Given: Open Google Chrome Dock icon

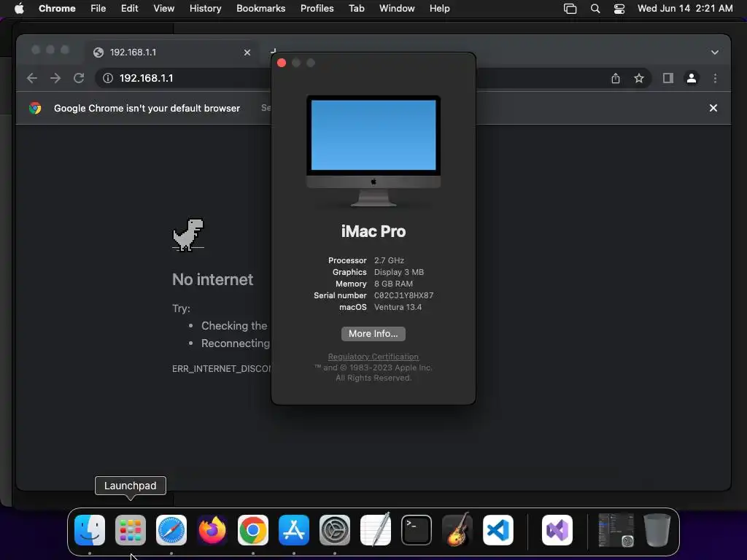Looking at the screenshot, I should pyautogui.click(x=253, y=530).
